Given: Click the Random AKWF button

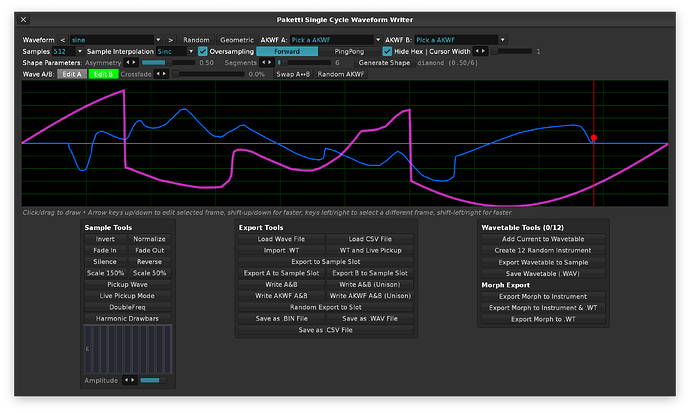Looking at the screenshot, I should pos(344,74).
